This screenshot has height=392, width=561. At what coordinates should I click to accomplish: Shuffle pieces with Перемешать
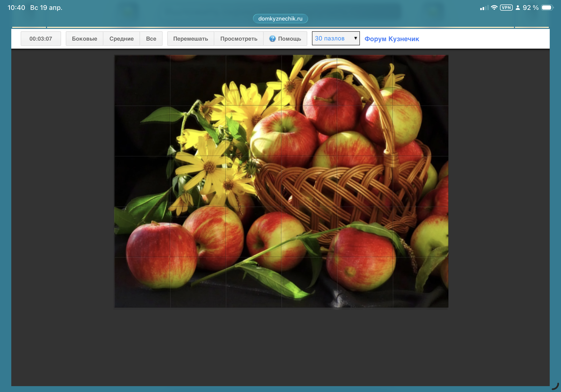pos(191,39)
